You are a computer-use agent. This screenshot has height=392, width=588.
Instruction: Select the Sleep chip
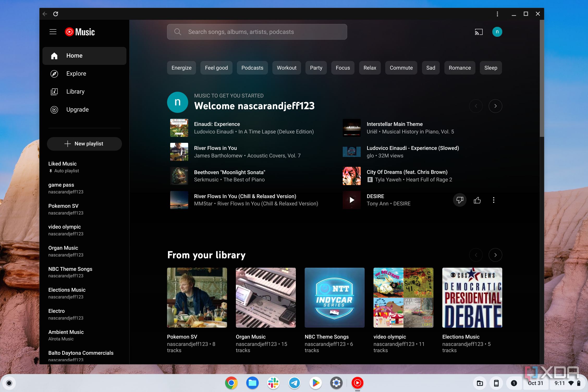pos(491,68)
